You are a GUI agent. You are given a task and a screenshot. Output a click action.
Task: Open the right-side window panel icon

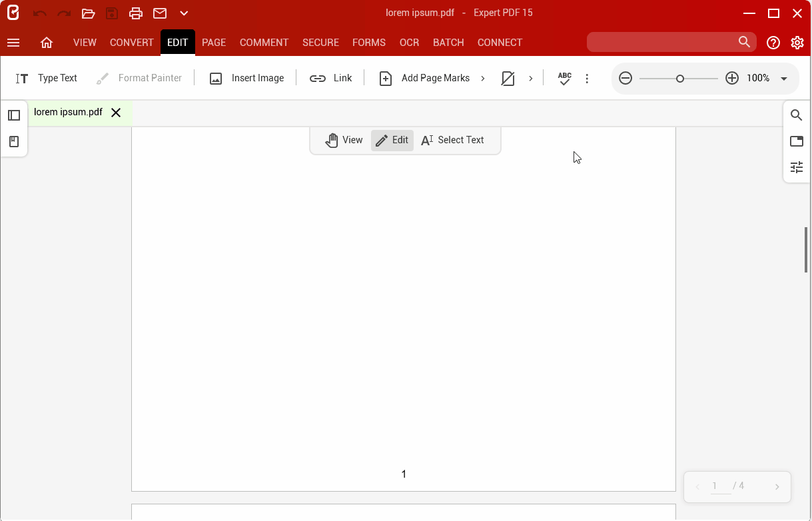click(797, 141)
